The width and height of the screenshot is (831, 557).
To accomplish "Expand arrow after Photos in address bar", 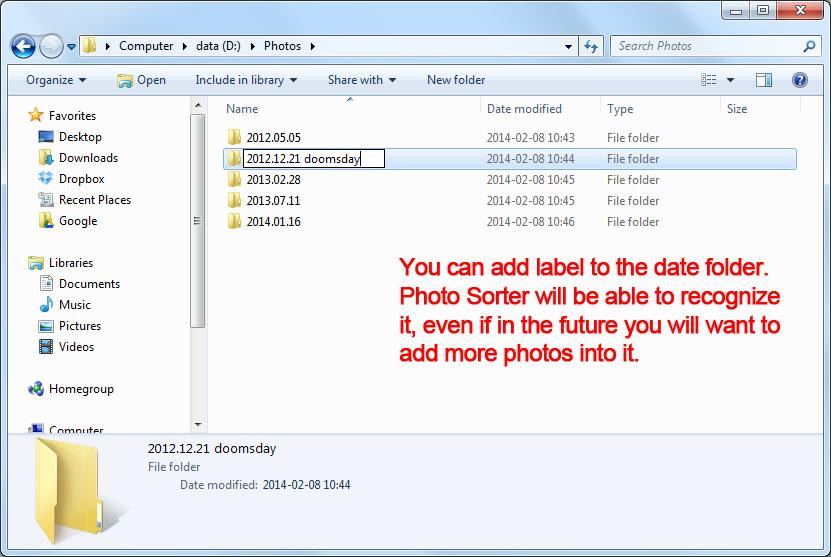I will [313, 47].
